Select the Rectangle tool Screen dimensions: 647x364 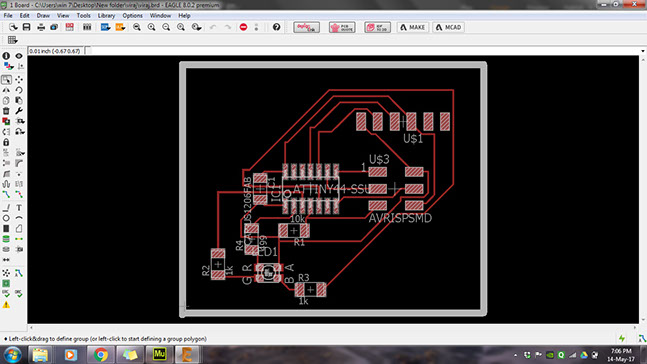tap(6, 229)
